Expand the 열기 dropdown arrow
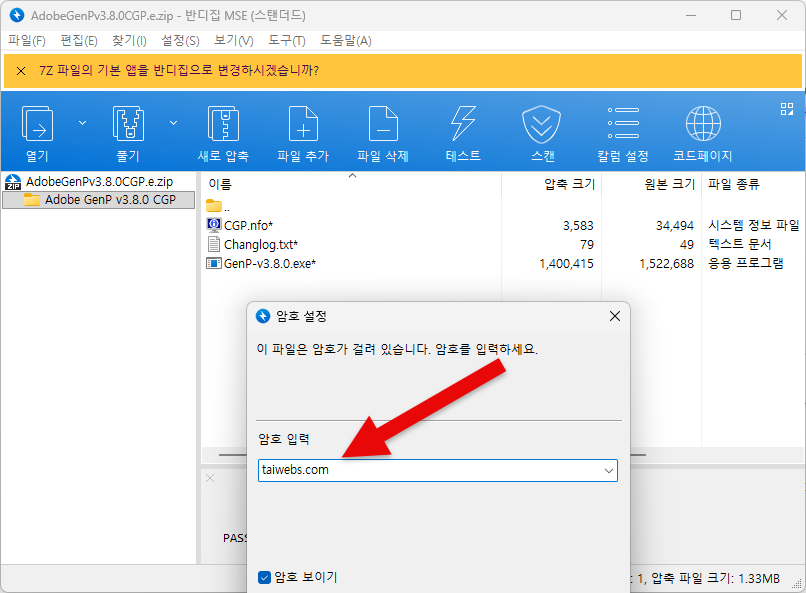 (x=82, y=123)
